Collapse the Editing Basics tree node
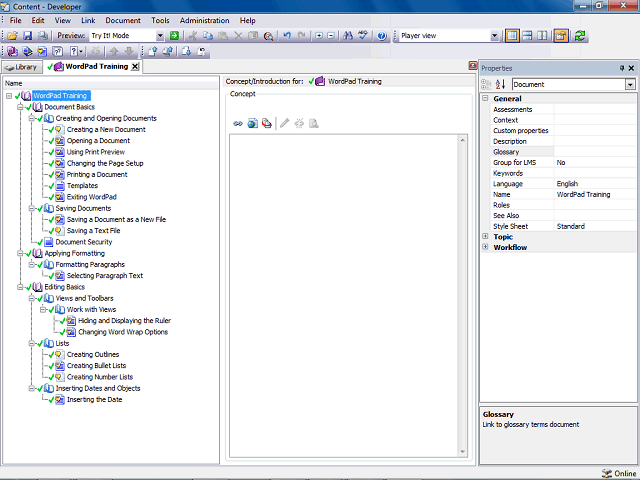 (x=20, y=287)
